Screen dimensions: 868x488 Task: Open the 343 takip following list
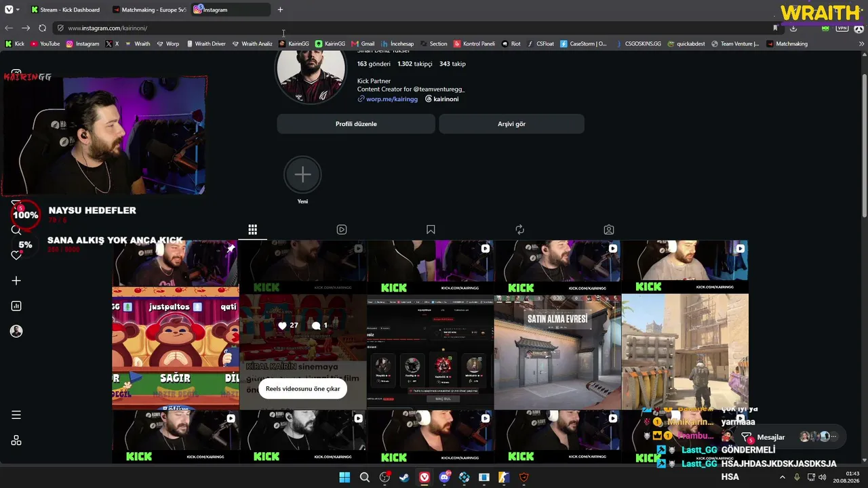(452, 64)
